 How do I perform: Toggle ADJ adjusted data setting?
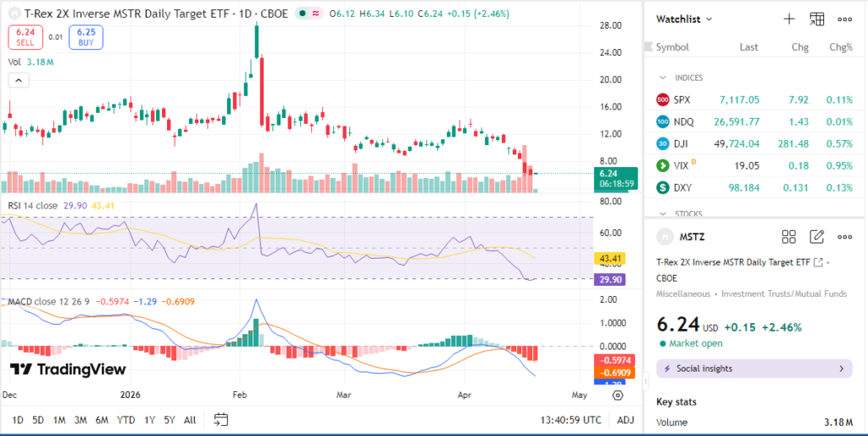tap(626, 420)
